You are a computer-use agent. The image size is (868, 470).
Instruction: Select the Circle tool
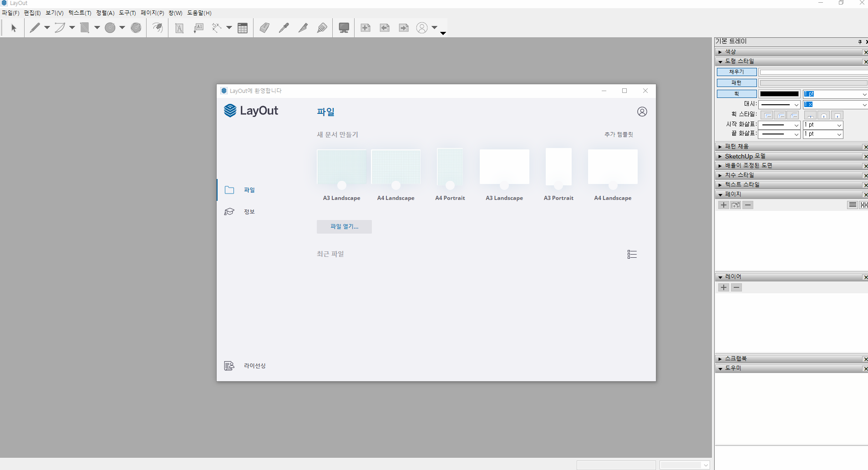click(x=110, y=28)
